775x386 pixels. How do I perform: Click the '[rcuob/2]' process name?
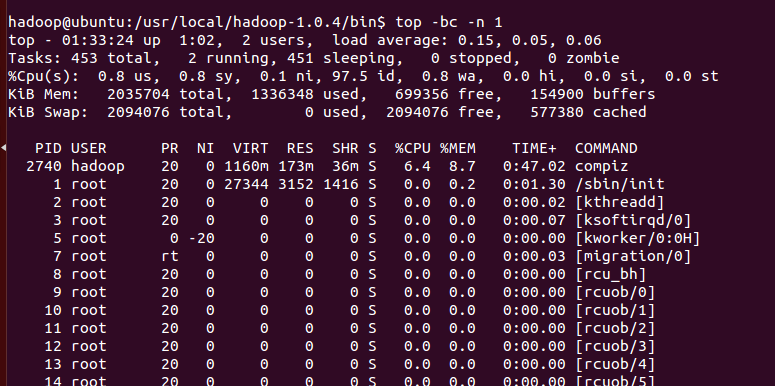[615, 328]
